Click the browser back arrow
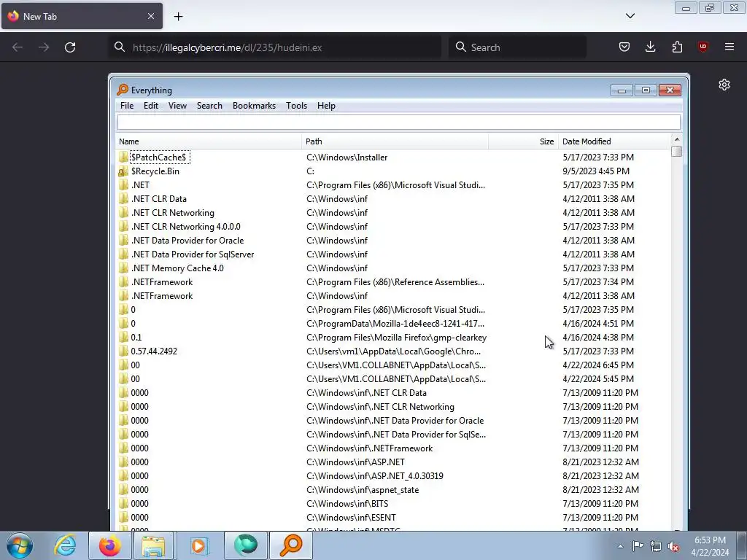The width and height of the screenshot is (747, 560). click(x=18, y=47)
